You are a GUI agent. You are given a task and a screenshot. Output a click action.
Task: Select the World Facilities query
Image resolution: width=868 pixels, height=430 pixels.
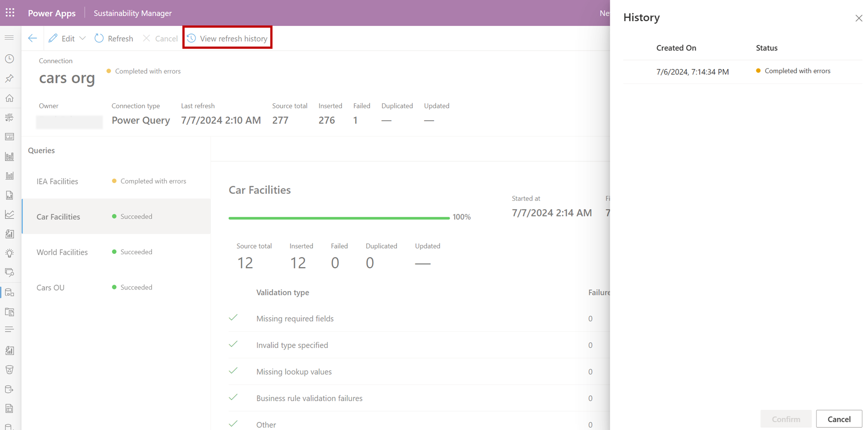(116, 252)
